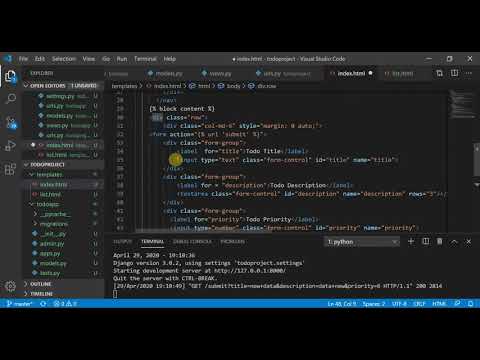Open the Extensions view

tap(10, 169)
